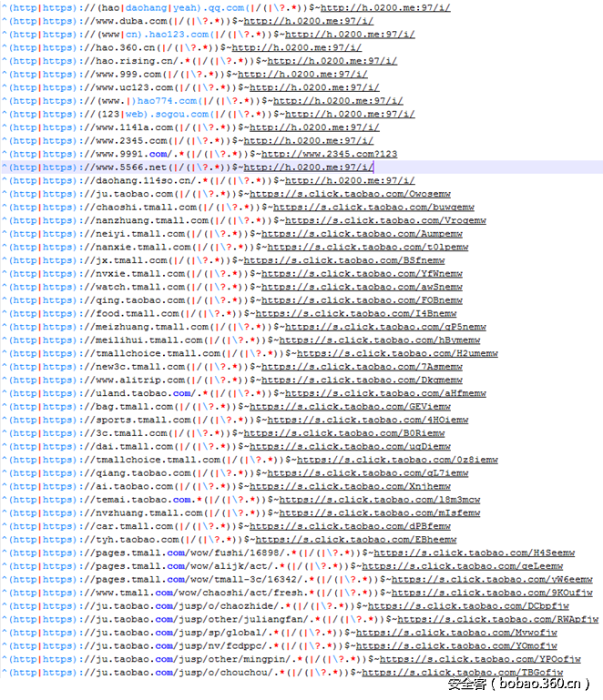This screenshot has height=700, width=603.
Task: Click the nanxie.tmall.com rule text
Action: coord(144,248)
